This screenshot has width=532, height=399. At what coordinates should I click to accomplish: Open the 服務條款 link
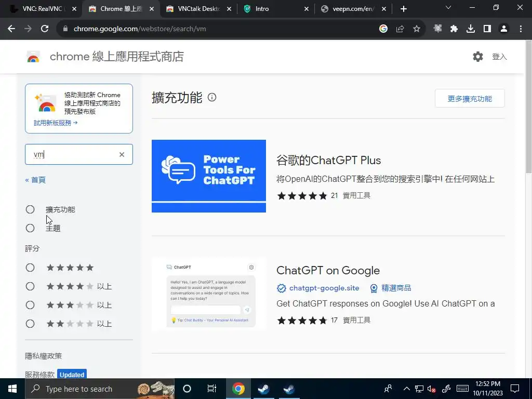click(x=39, y=375)
